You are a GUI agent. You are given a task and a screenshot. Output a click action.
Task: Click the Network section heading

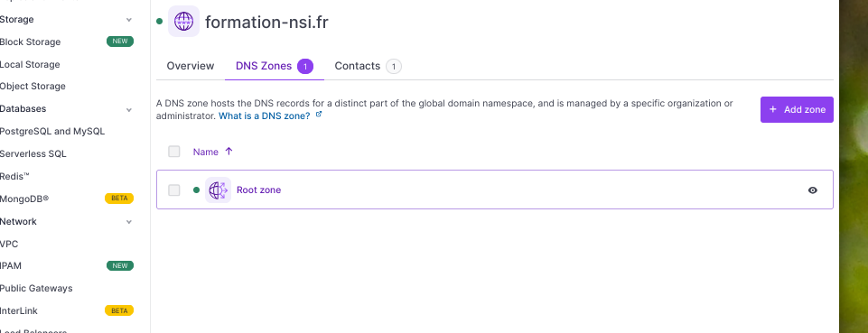click(18, 221)
